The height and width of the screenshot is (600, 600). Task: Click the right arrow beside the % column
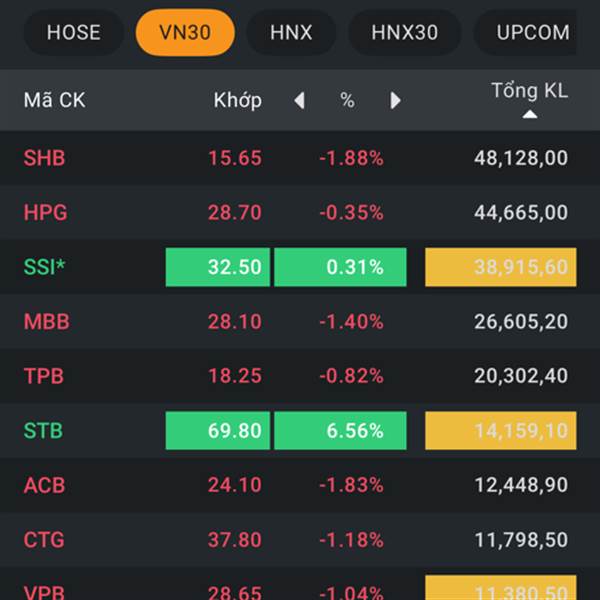click(x=396, y=100)
